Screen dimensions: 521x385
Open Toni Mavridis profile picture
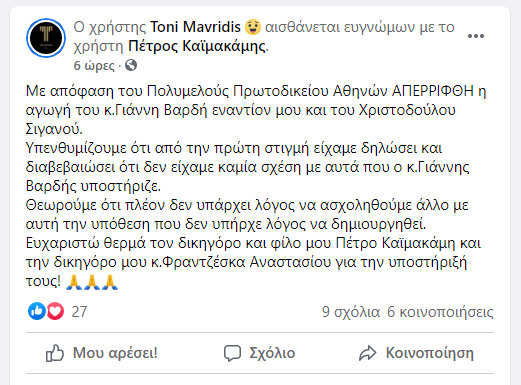tap(46, 38)
